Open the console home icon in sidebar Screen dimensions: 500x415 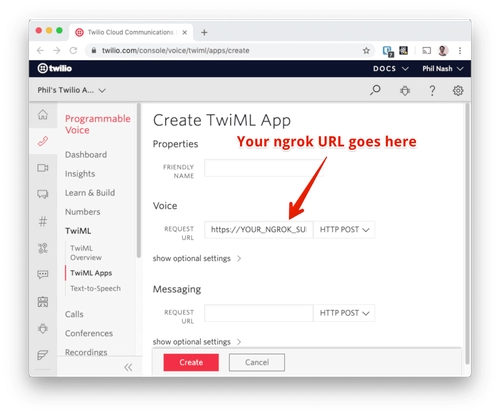click(x=43, y=115)
